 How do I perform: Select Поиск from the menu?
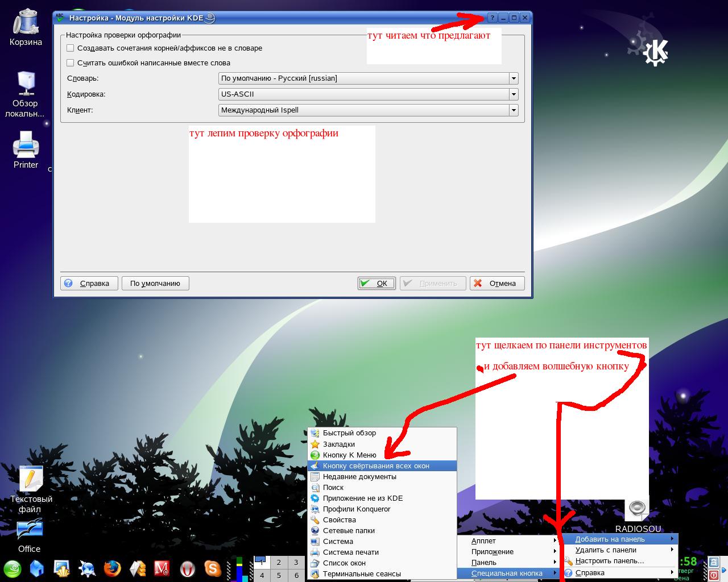(x=382, y=488)
